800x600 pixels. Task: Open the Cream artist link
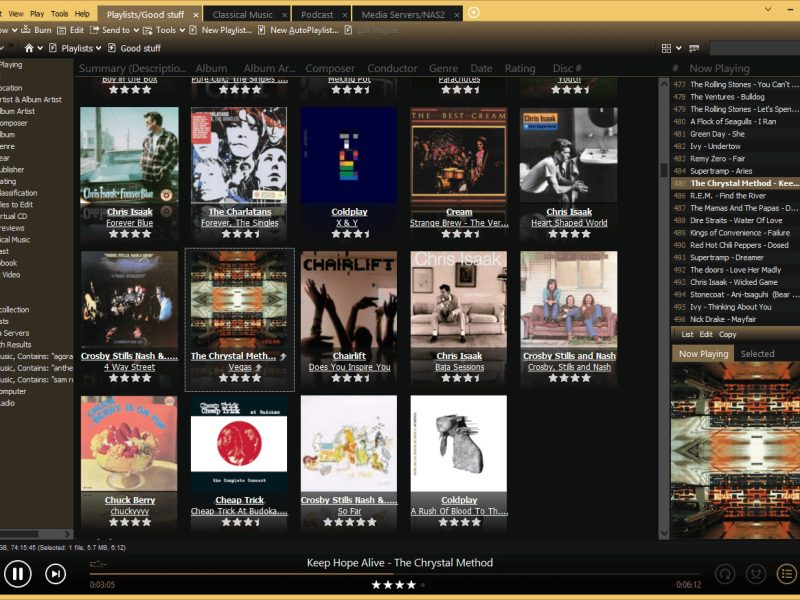459,212
